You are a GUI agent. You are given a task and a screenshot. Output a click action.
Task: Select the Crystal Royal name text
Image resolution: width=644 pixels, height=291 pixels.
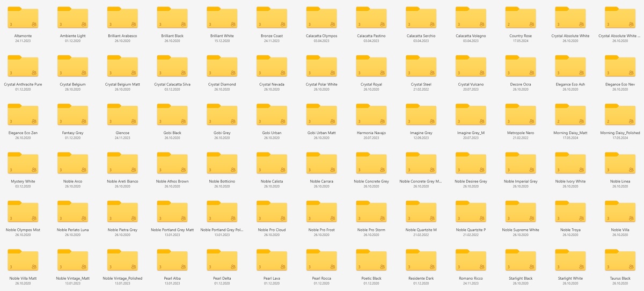click(371, 84)
